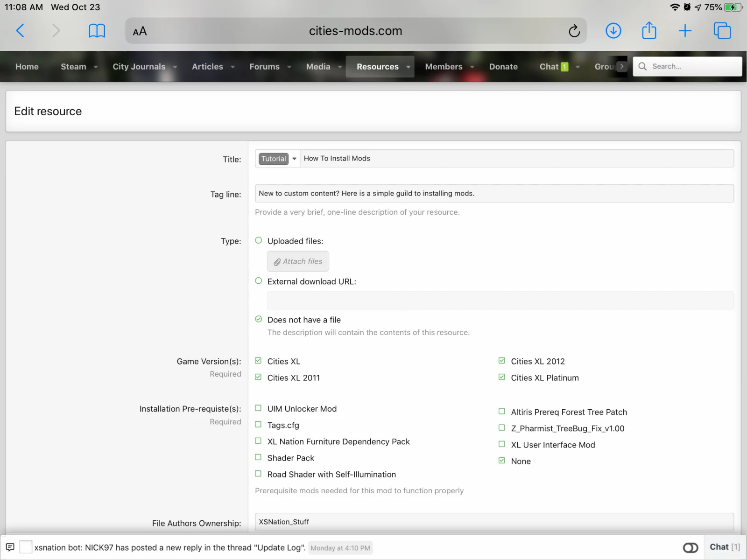Image resolution: width=747 pixels, height=560 pixels.
Task: Reload the page with refresh icon
Action: coord(574,31)
